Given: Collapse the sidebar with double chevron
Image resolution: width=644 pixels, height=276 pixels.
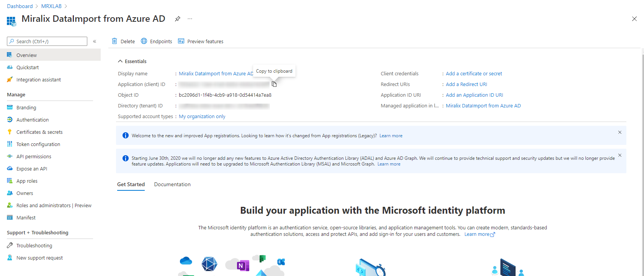Looking at the screenshot, I should (95, 41).
